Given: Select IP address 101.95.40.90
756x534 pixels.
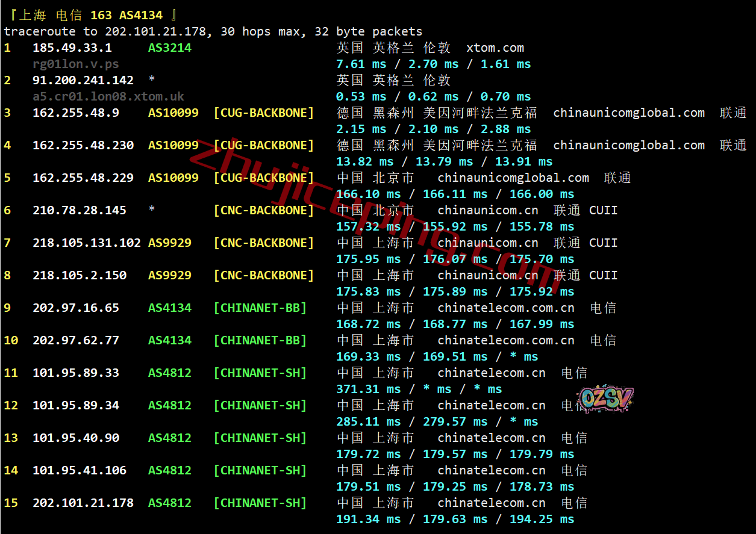Looking at the screenshot, I should (76, 438).
